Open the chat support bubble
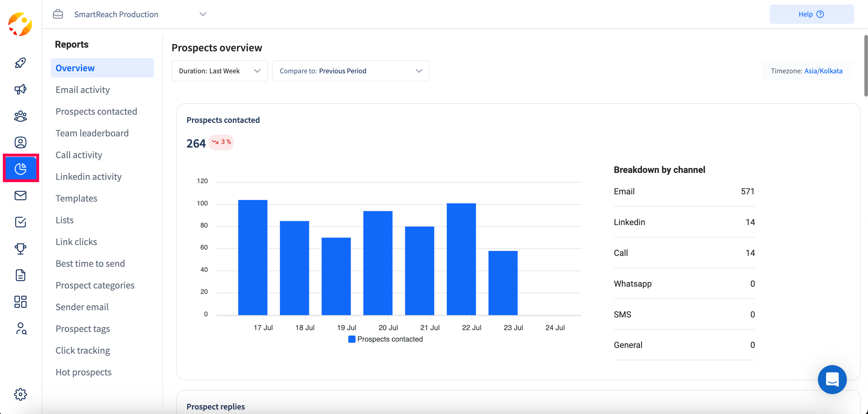868x414 pixels. (x=832, y=379)
